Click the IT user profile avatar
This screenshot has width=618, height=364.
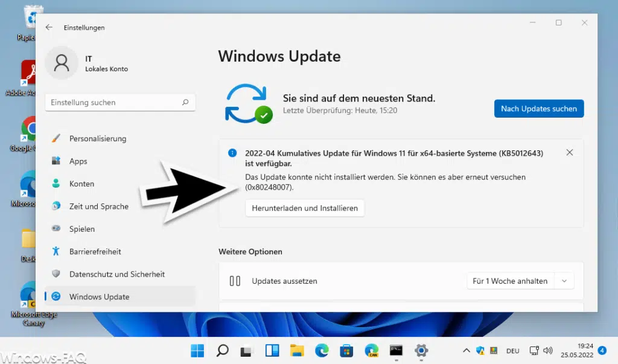click(x=61, y=63)
